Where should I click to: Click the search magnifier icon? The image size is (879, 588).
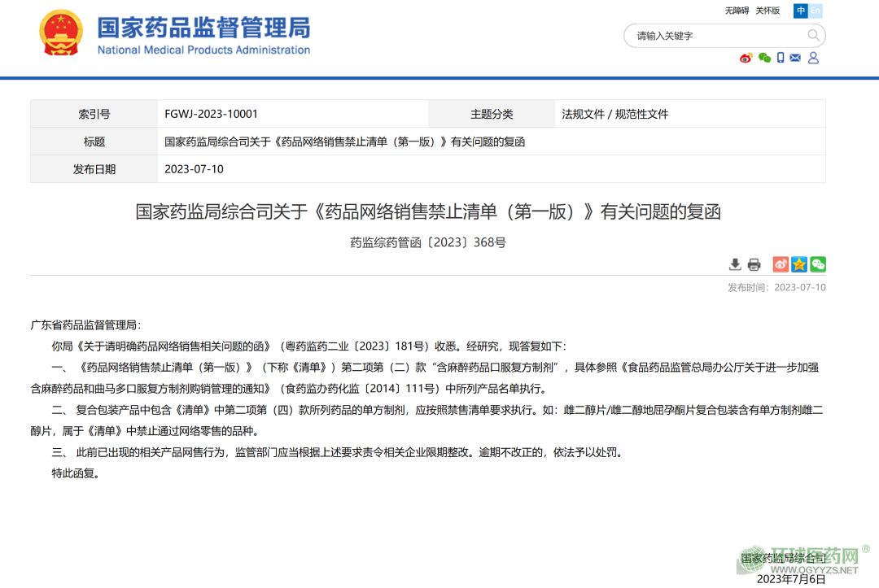click(x=813, y=36)
